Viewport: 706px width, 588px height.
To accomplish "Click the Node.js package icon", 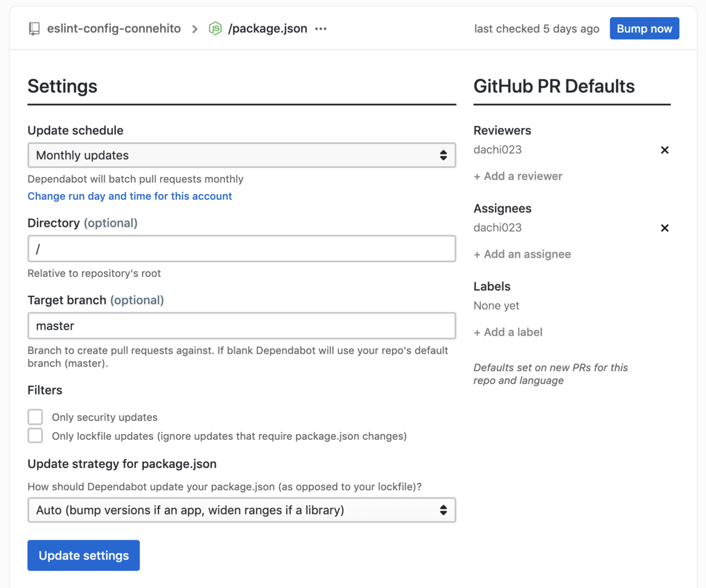I will [x=215, y=29].
